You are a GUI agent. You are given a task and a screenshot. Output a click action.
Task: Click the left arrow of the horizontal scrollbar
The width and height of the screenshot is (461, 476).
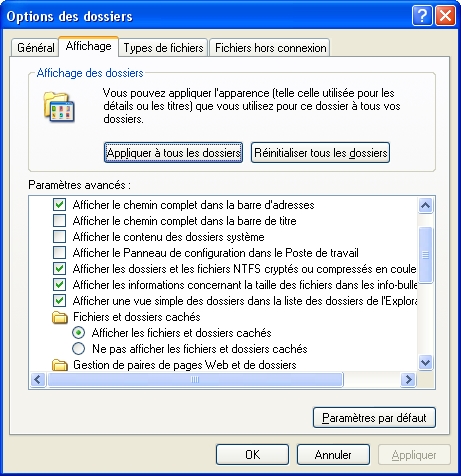(x=38, y=379)
